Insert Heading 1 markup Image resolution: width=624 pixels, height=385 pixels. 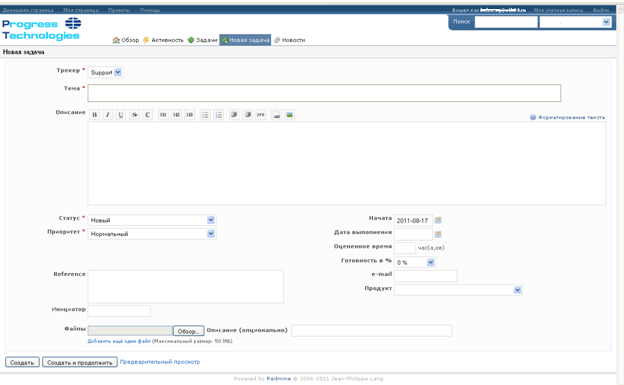pyautogui.click(x=163, y=115)
